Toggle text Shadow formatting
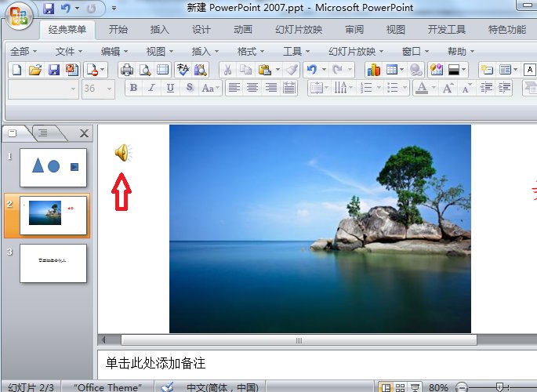Viewport: 537px width, 392px height. pos(190,88)
